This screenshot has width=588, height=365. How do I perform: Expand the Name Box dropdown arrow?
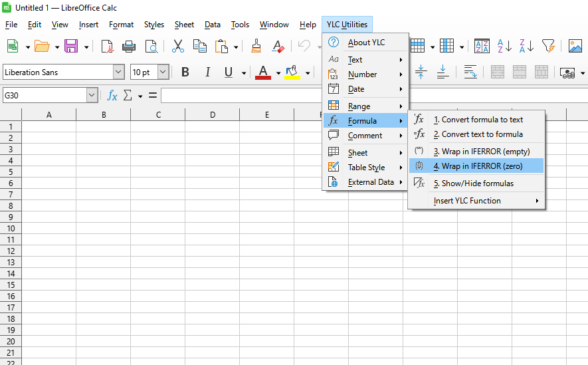click(92, 96)
